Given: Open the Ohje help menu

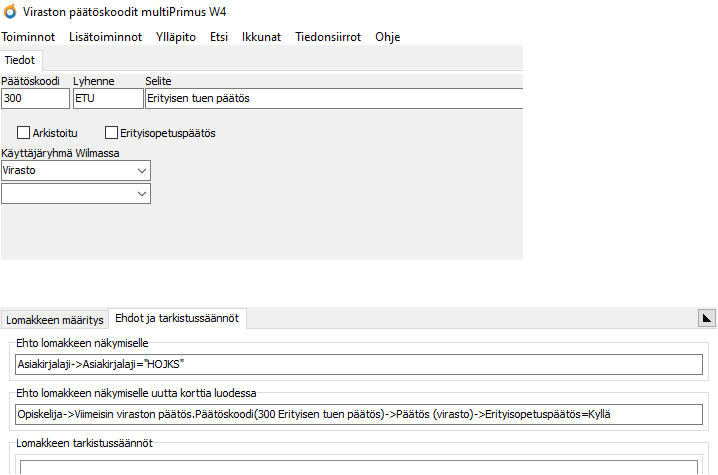Looking at the screenshot, I should click(388, 37).
